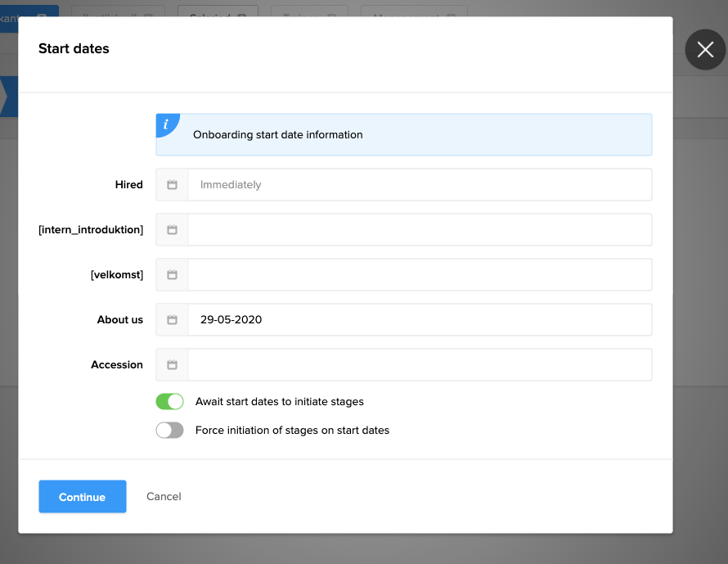Close the Start dates dialog with X

click(705, 50)
